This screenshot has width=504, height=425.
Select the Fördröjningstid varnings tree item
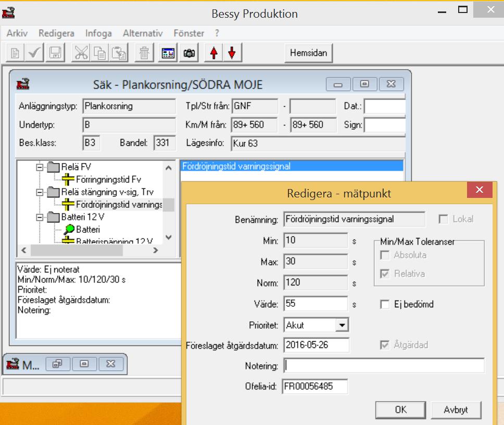tap(119, 205)
